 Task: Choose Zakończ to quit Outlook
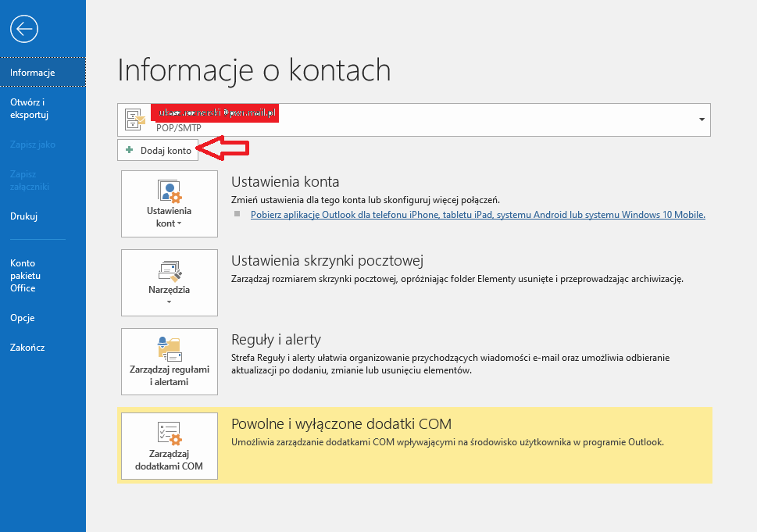27,348
